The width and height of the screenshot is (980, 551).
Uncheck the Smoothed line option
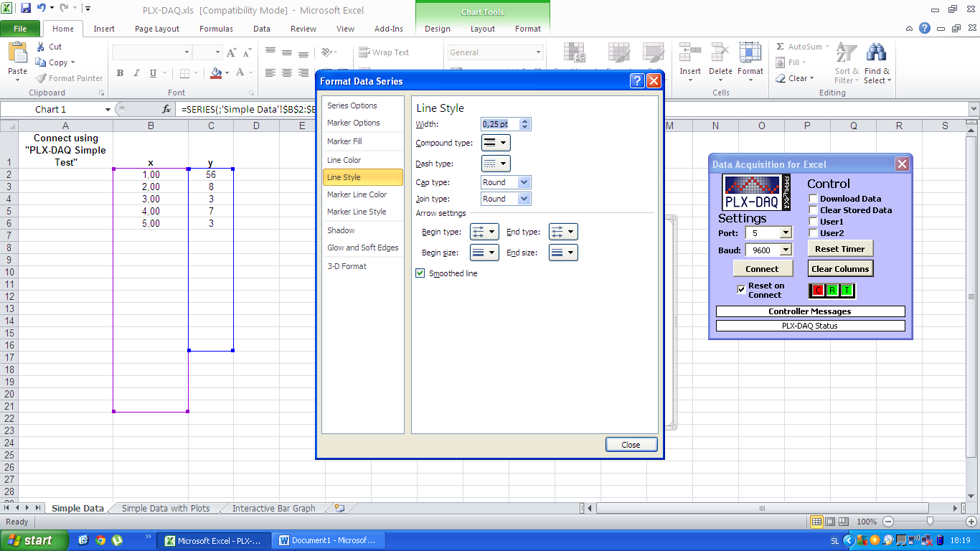pyautogui.click(x=420, y=273)
